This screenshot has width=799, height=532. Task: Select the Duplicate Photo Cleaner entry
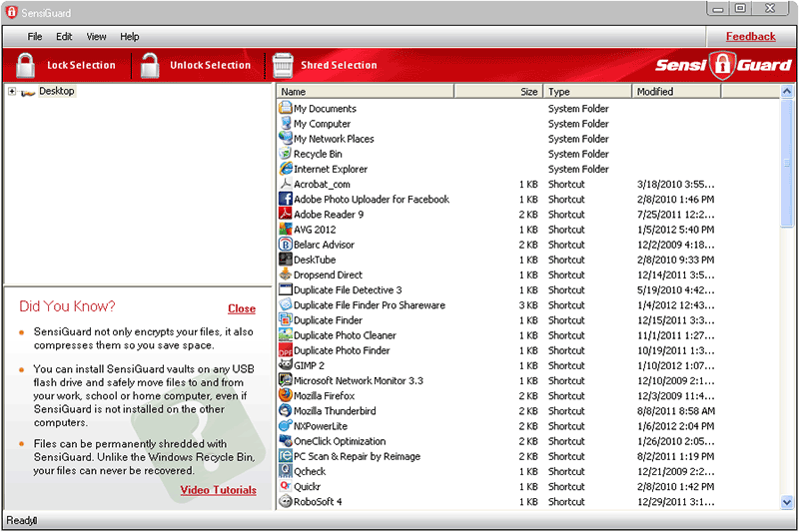pyautogui.click(x=345, y=335)
